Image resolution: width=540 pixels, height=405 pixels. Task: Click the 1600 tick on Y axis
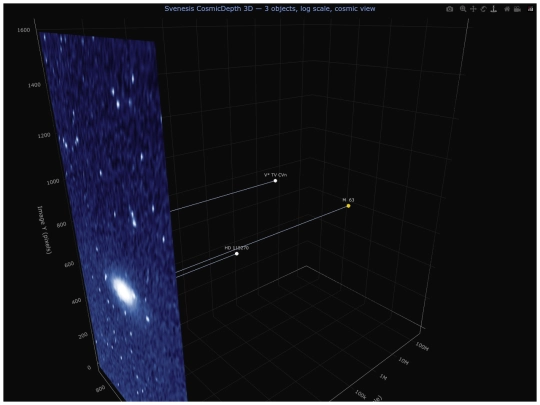24,30
